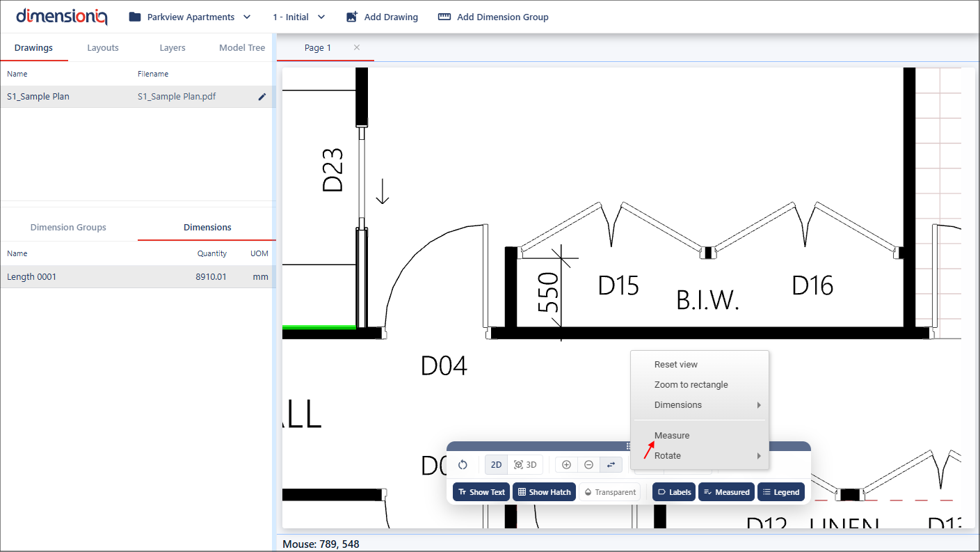Choose Measure from the context menu
Viewport: 980px width, 552px height.
point(672,436)
